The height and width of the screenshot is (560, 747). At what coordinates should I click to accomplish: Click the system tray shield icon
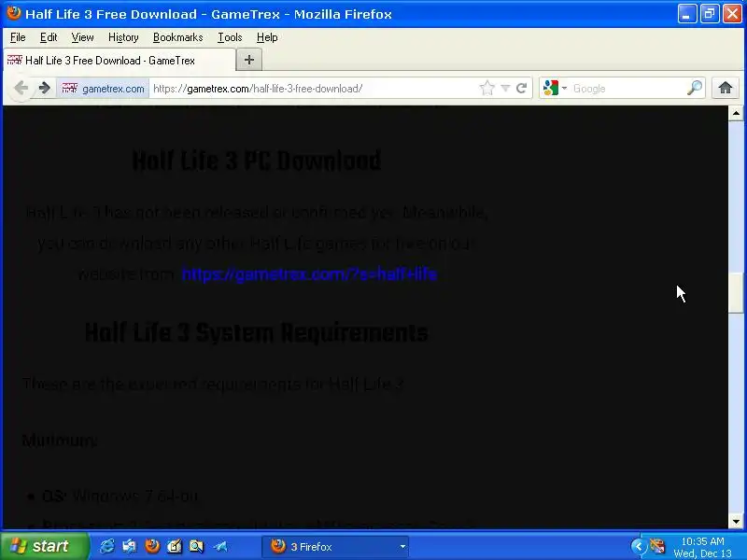(658, 546)
